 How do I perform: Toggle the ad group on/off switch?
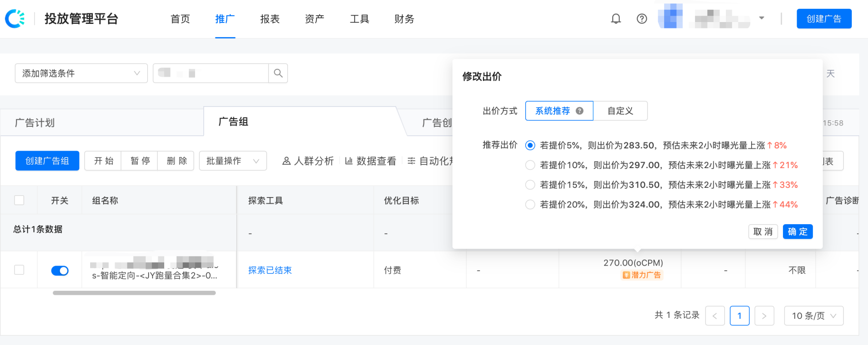coord(60,271)
